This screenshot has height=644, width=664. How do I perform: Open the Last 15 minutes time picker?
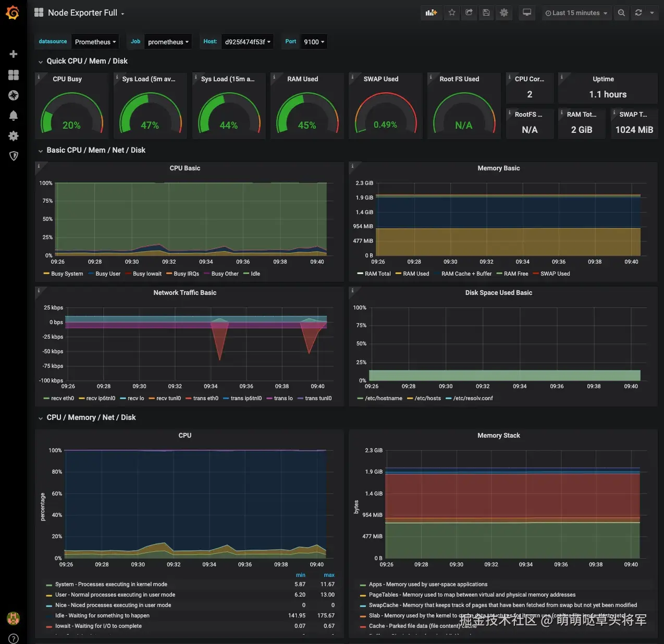click(576, 13)
